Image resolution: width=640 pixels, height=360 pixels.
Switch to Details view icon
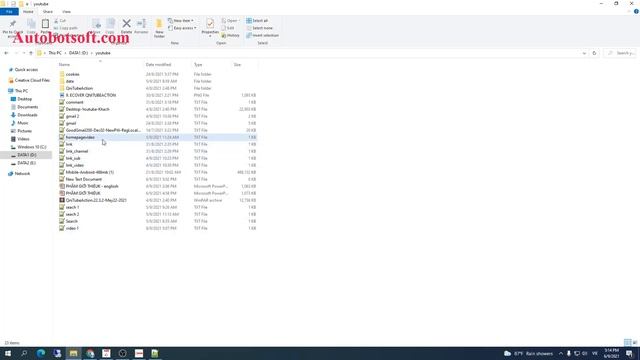[628, 342]
